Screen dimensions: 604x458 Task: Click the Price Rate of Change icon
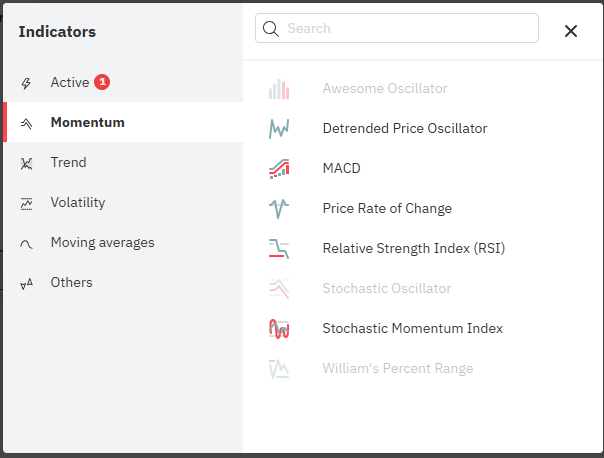pos(279,209)
